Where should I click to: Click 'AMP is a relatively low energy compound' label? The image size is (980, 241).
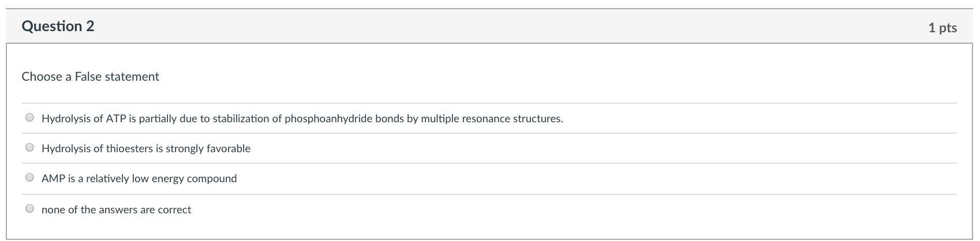139,179
